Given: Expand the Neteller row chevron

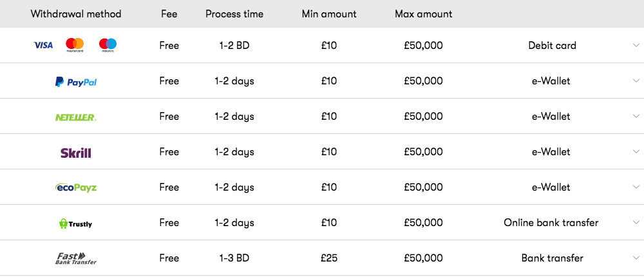Looking at the screenshot, I should (x=637, y=116).
